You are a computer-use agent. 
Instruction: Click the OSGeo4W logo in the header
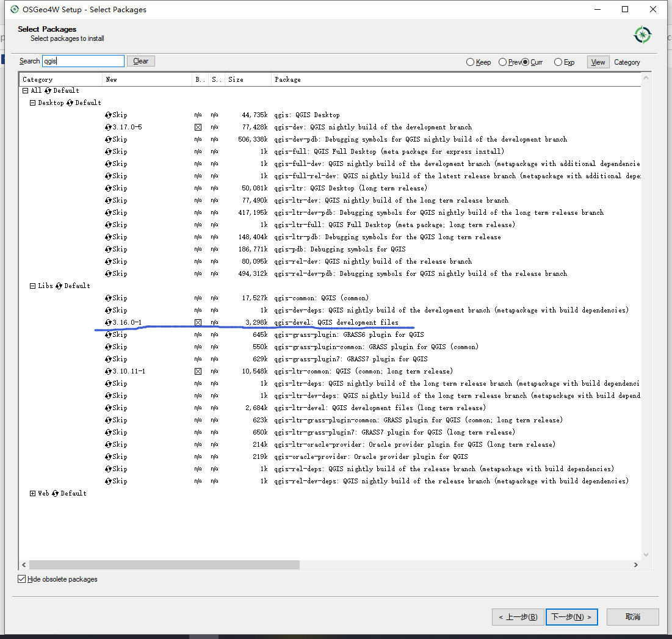point(642,35)
